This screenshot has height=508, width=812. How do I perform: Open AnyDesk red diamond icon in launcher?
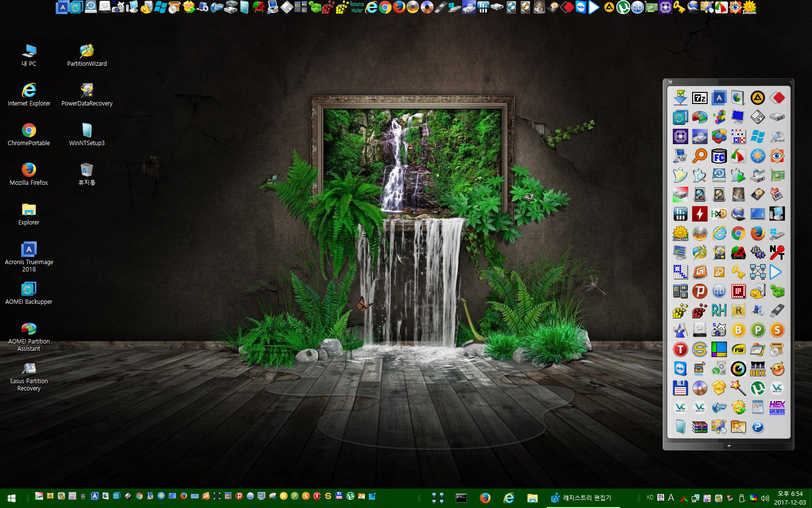click(x=777, y=98)
